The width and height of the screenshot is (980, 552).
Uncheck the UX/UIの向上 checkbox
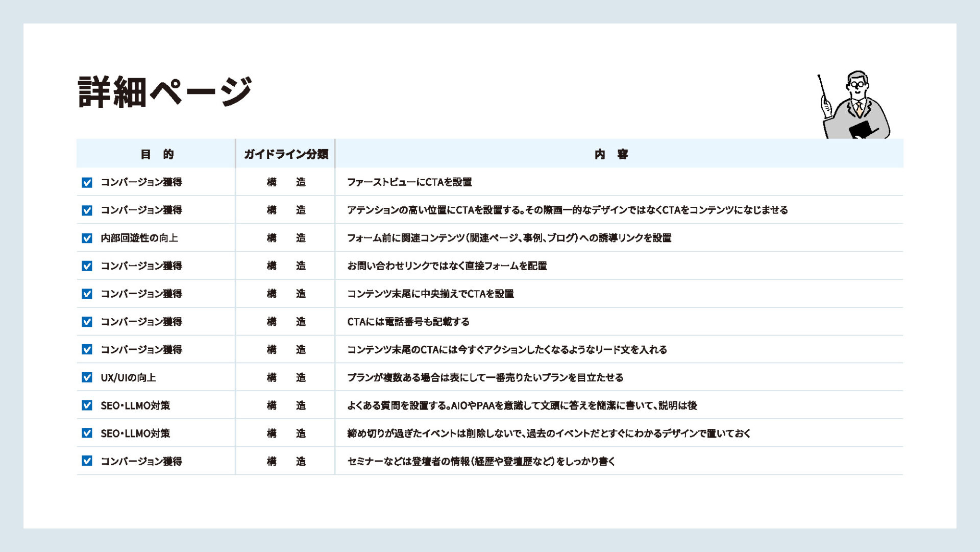tap(87, 377)
